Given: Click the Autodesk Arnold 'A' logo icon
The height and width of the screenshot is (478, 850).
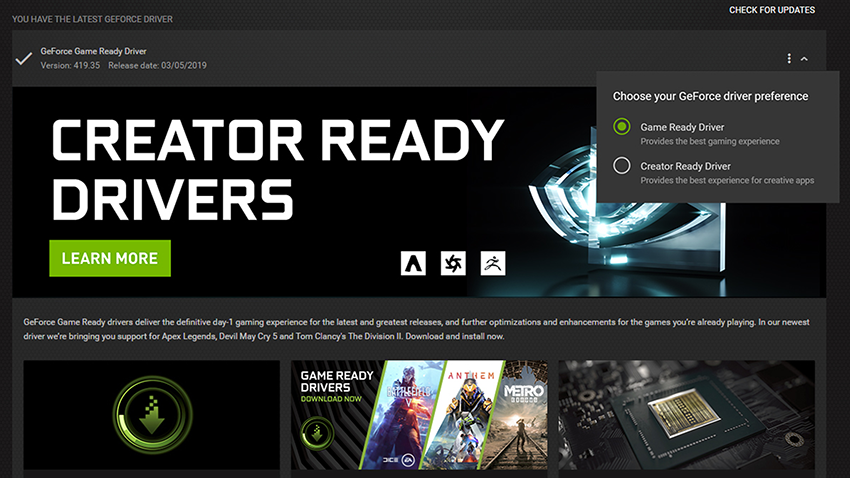Looking at the screenshot, I should coord(413,262).
